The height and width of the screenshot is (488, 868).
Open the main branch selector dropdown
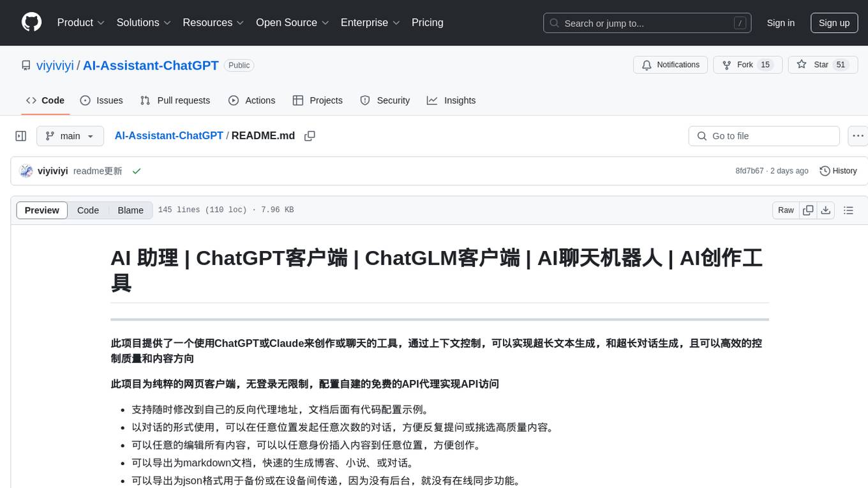[70, 136]
